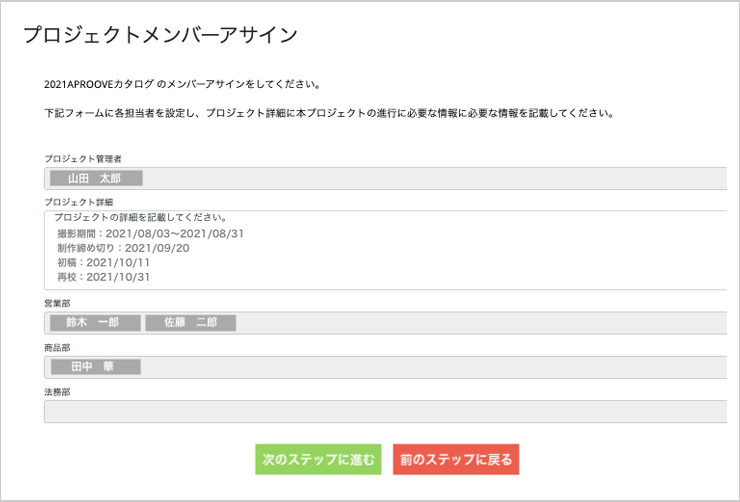Click the 前のステップに戻る red button

[456, 459]
